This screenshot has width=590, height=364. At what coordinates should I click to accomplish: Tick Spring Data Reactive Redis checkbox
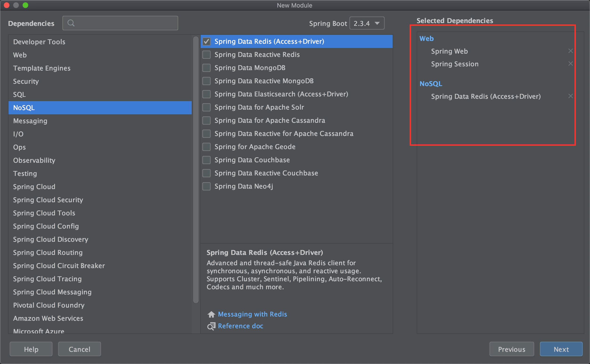[x=206, y=55]
